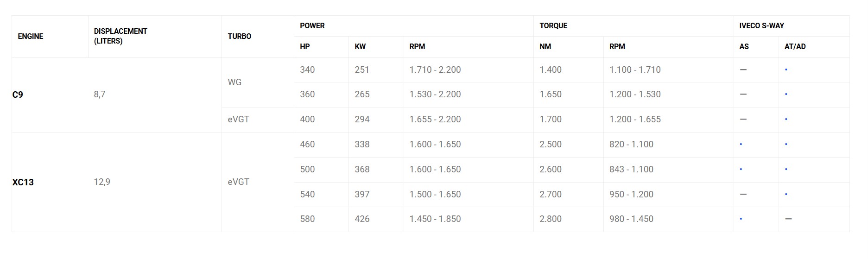Click the AS blue dot for 580 HP

pos(741,219)
